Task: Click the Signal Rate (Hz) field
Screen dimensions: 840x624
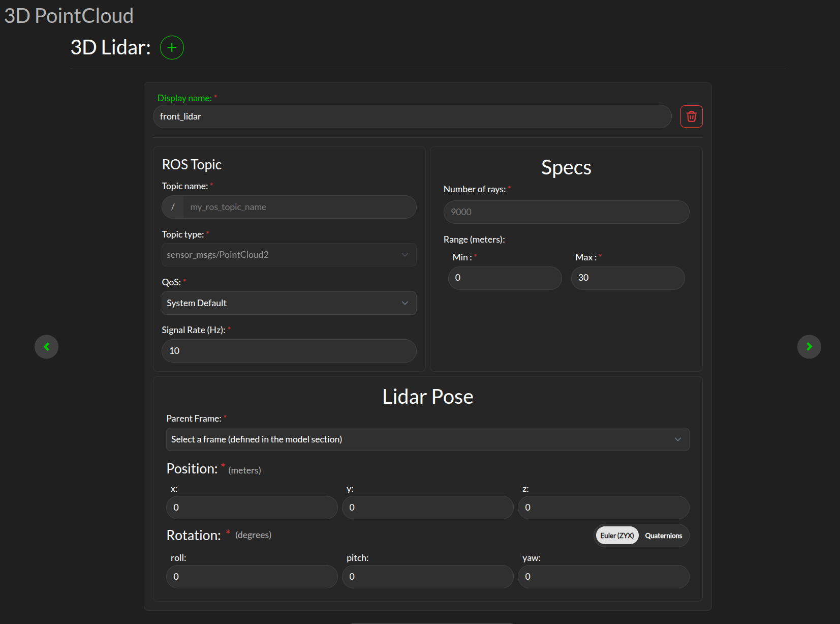Action: pos(289,351)
